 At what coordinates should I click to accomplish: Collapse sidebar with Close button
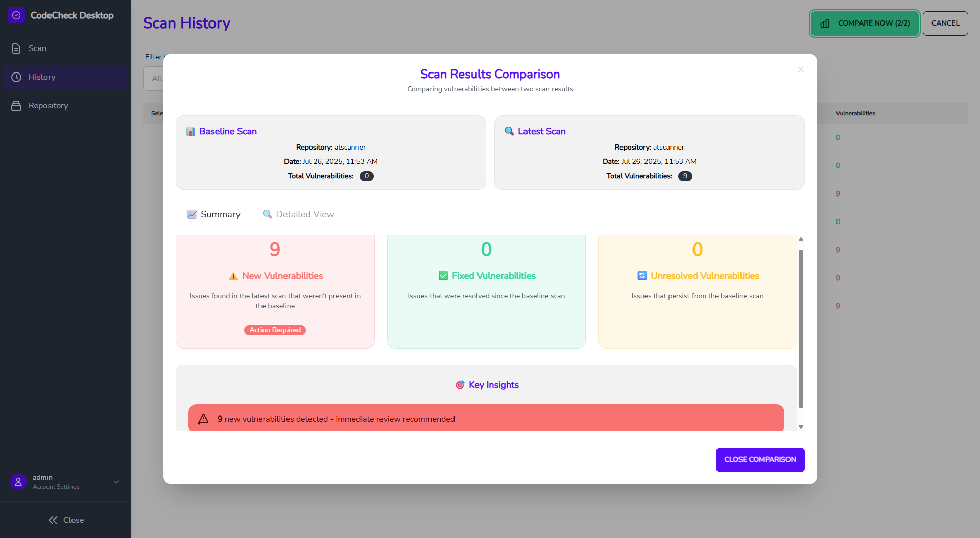point(65,520)
